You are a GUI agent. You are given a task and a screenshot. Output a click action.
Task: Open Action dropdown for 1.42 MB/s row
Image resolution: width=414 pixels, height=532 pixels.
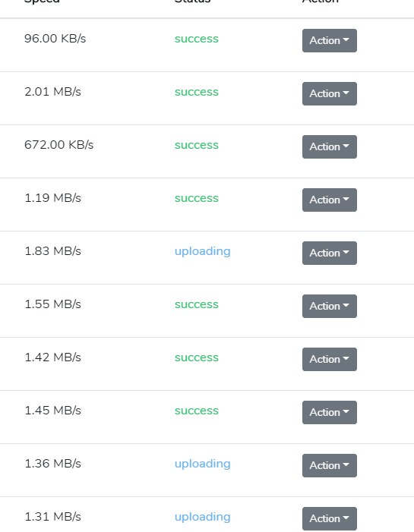coord(330,359)
